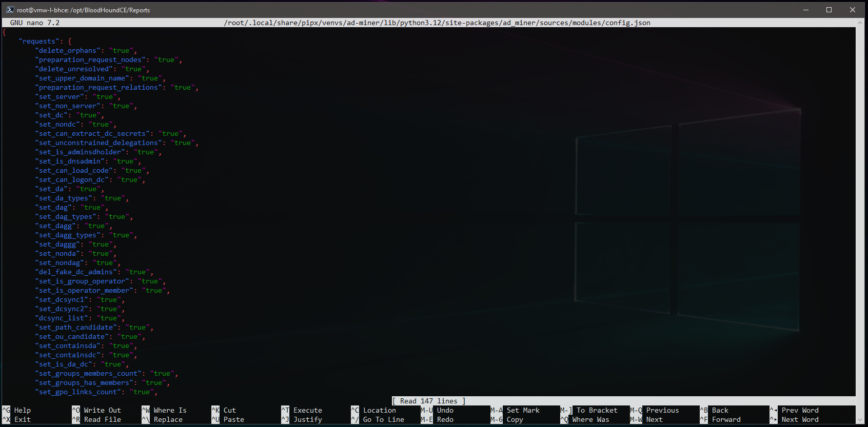
Task: Click the terminal vertical scrollbar
Action: click(861, 220)
